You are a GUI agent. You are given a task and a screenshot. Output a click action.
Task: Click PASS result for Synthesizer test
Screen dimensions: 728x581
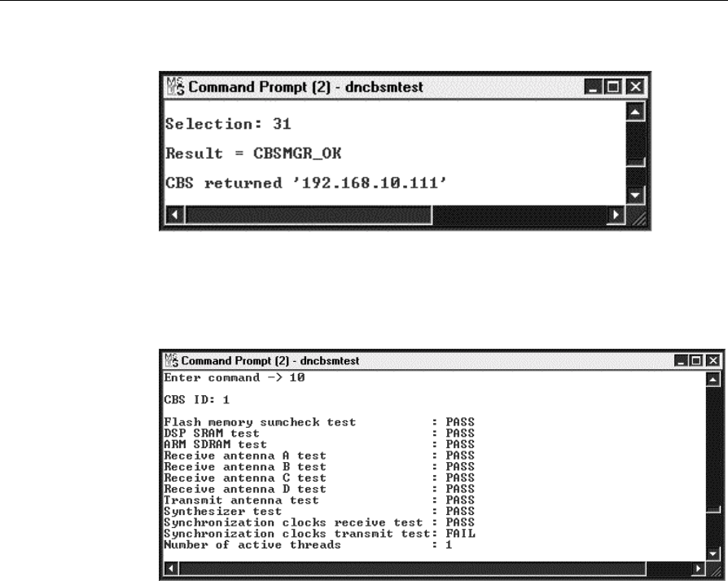(460, 512)
